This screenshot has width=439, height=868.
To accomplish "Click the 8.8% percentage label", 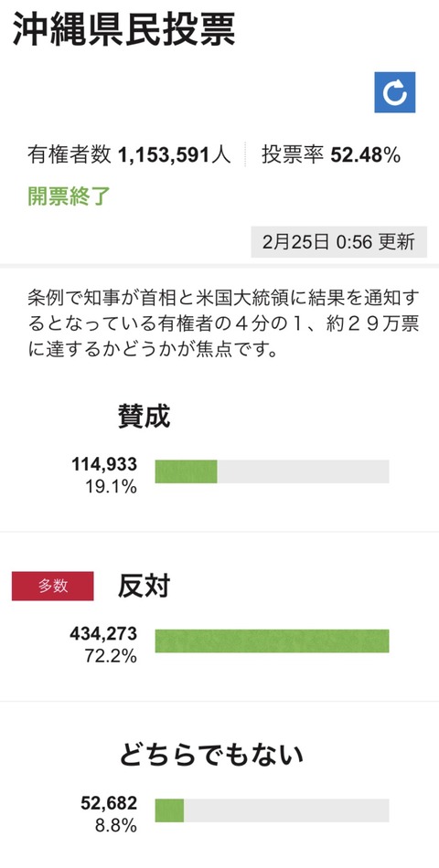I will point(115,826).
